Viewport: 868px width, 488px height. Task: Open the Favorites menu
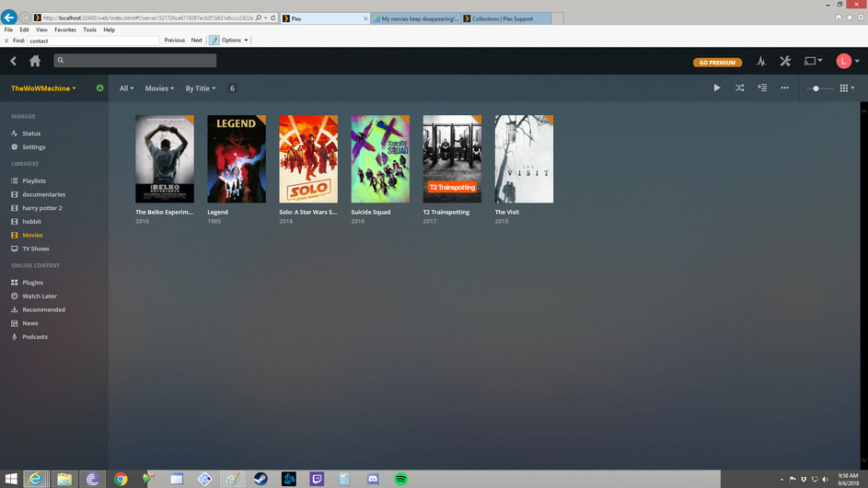(x=65, y=29)
